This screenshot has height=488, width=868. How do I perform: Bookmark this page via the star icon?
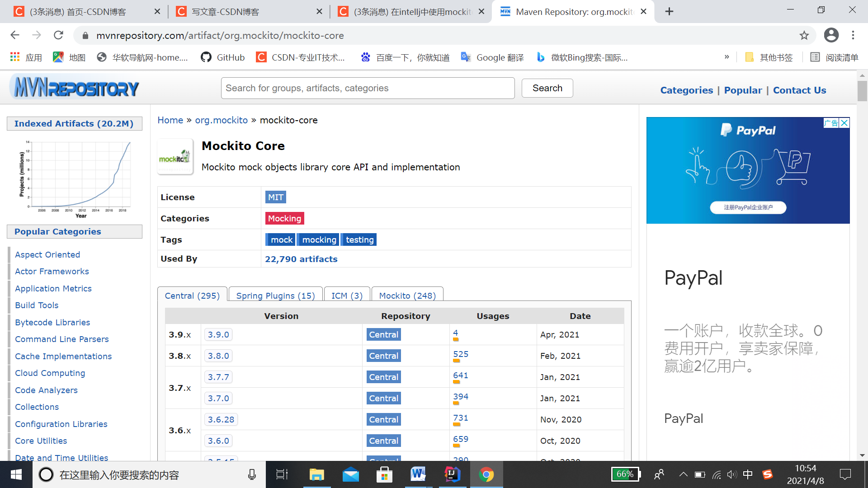click(x=804, y=35)
